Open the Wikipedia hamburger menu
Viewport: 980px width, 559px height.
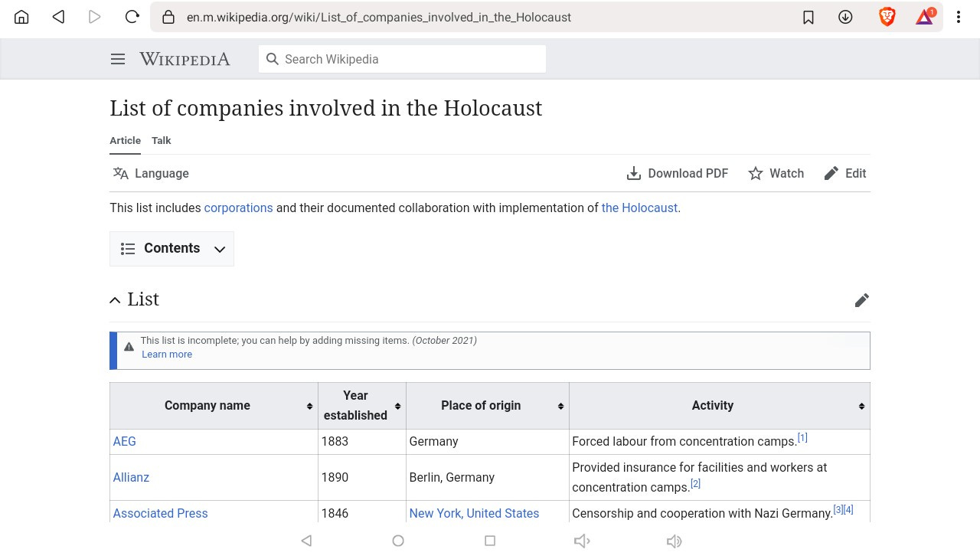pyautogui.click(x=118, y=59)
